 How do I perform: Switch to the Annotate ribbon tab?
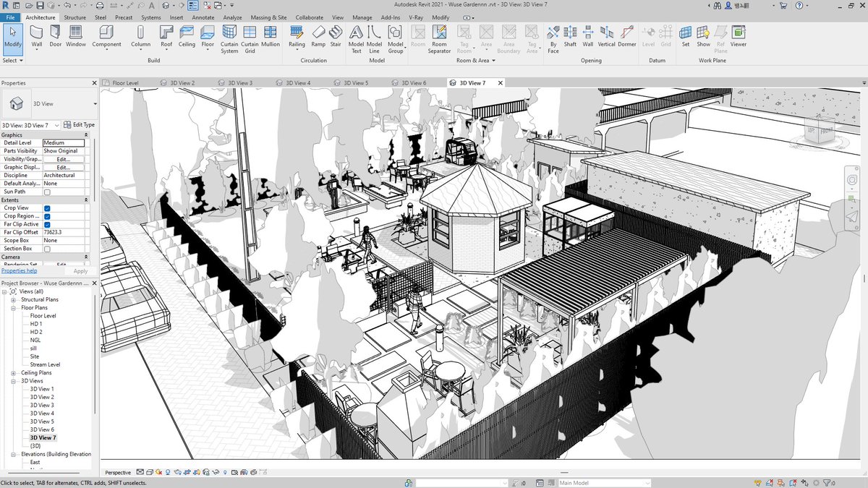[x=203, y=17]
